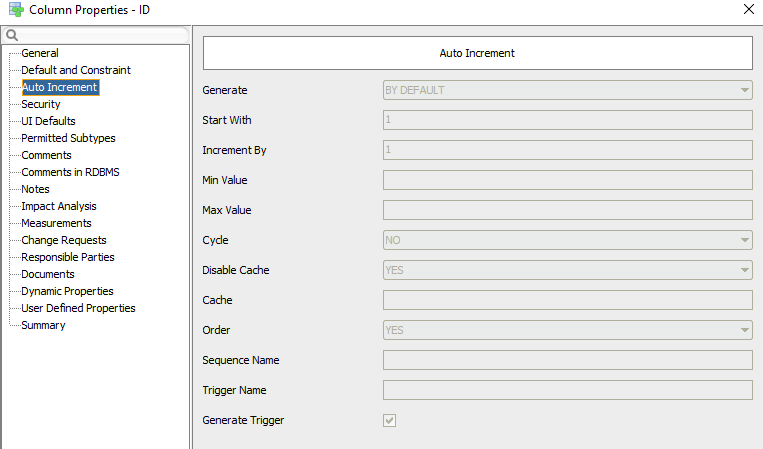Click the Start With field
The width and height of the screenshot is (763, 449).
tap(567, 120)
